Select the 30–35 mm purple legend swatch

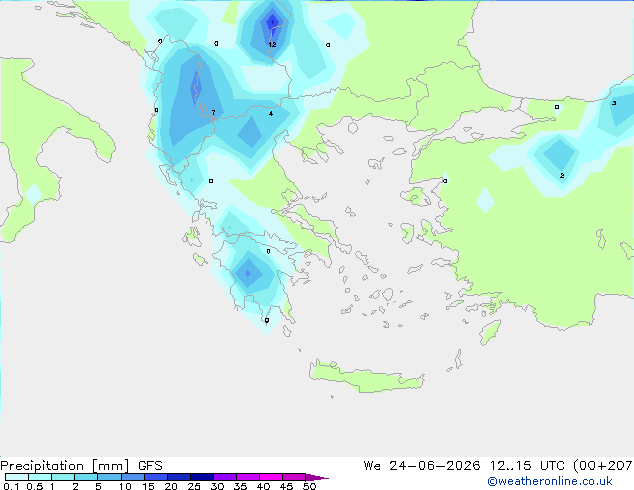coord(225,477)
